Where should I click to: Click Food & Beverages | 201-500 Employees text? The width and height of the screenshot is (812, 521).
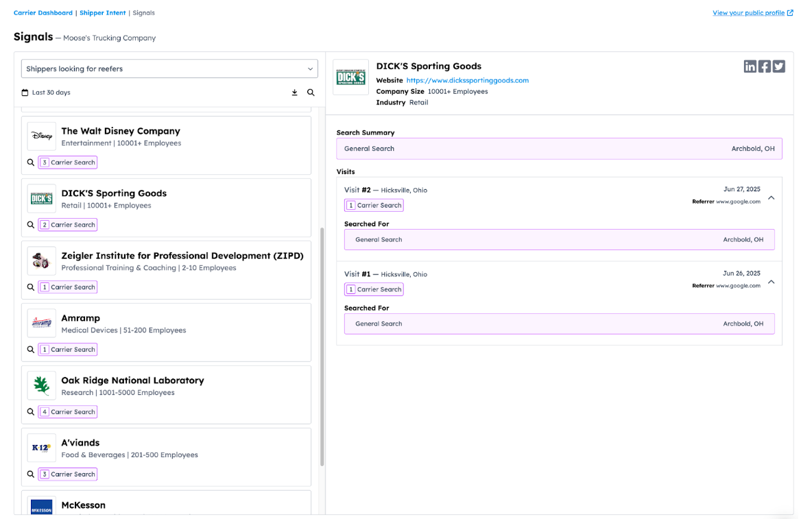point(130,455)
